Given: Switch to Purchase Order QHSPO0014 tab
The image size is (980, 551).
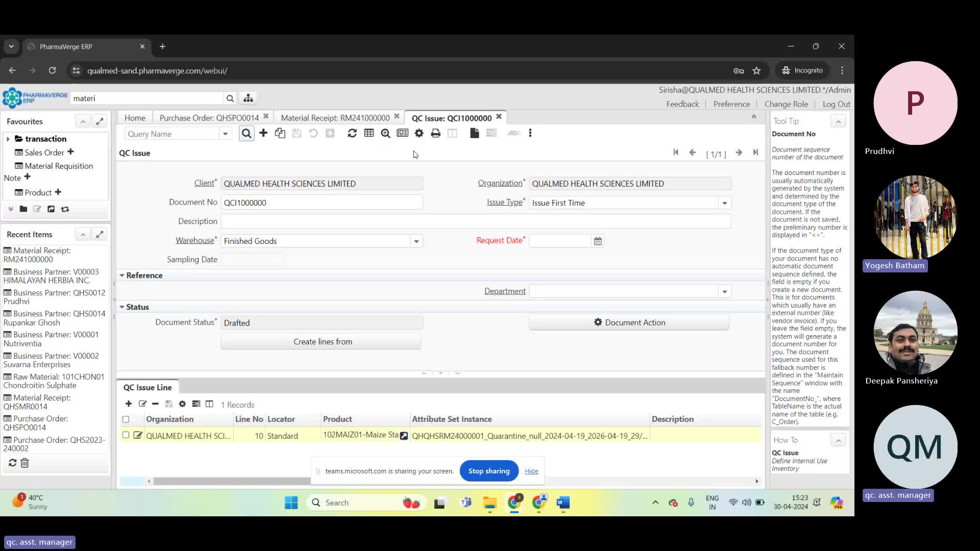Looking at the screenshot, I should (x=209, y=118).
